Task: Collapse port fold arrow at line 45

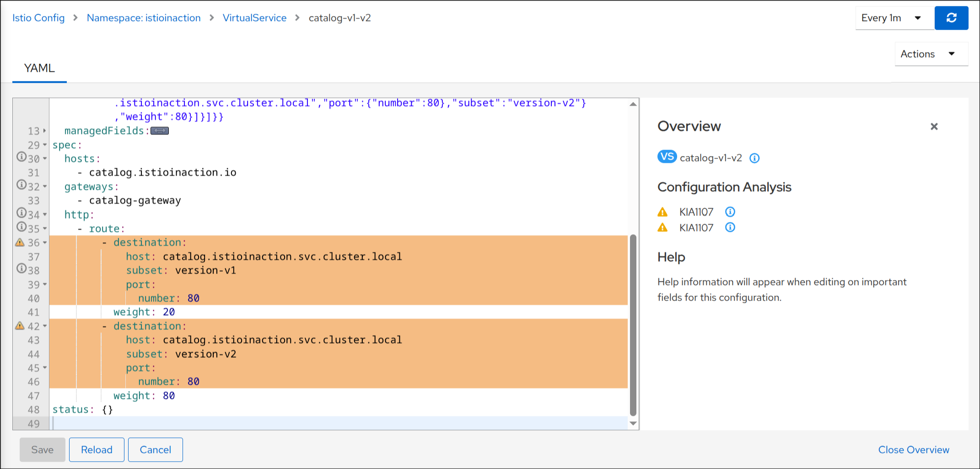Action: pos(45,368)
